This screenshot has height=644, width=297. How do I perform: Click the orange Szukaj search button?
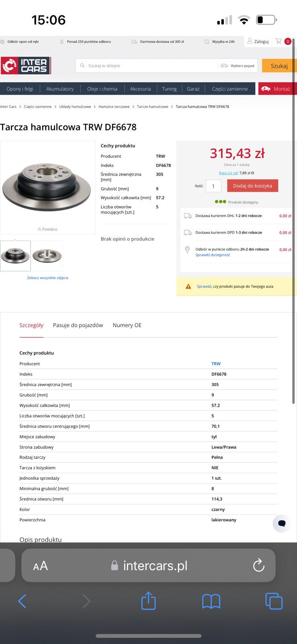(x=279, y=66)
